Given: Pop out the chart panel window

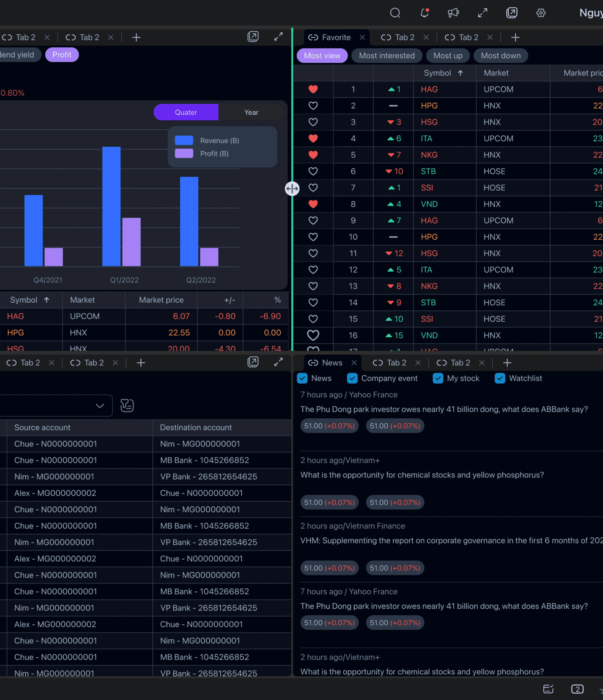Looking at the screenshot, I should click(x=253, y=37).
